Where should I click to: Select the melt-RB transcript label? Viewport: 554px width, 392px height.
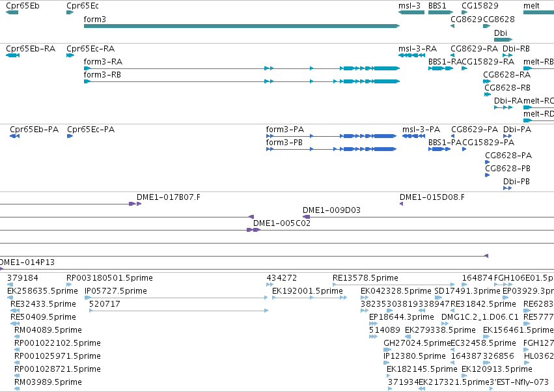tap(538, 61)
